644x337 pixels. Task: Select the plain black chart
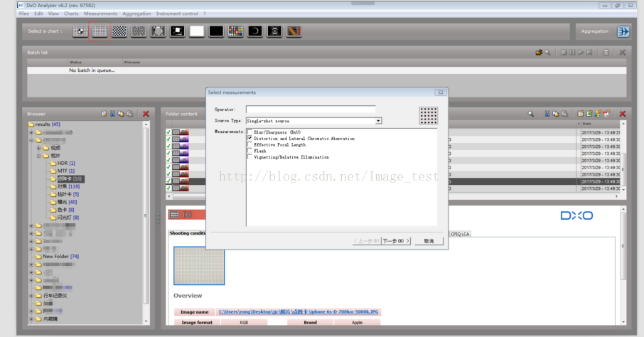pyautogui.click(x=216, y=31)
